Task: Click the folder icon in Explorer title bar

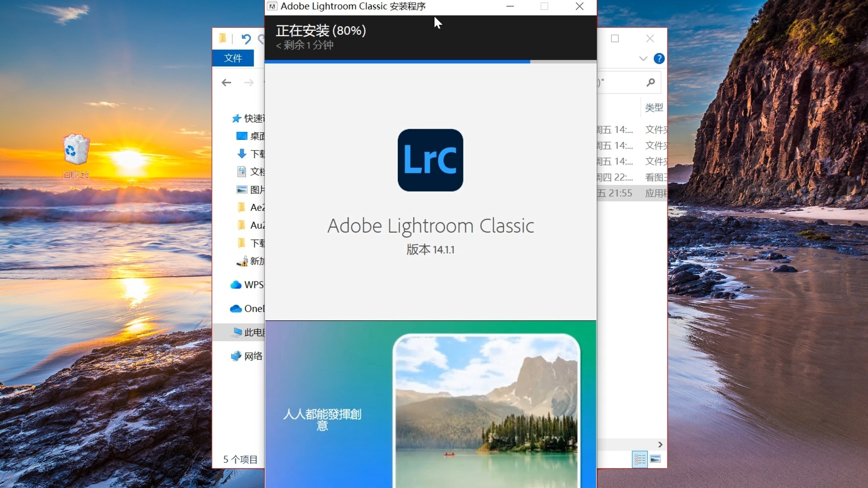Action: pyautogui.click(x=222, y=38)
